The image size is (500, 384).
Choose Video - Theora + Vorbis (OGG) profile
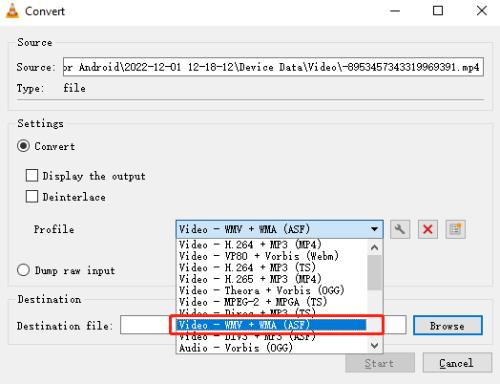pyautogui.click(x=272, y=290)
